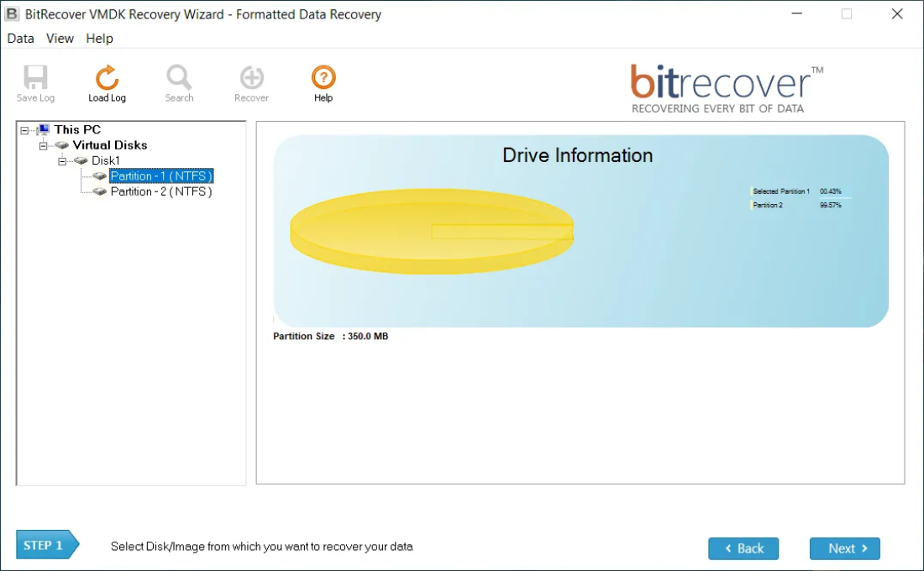The height and width of the screenshot is (571, 924).
Task: Collapse the Disk1 node
Action: point(61,160)
